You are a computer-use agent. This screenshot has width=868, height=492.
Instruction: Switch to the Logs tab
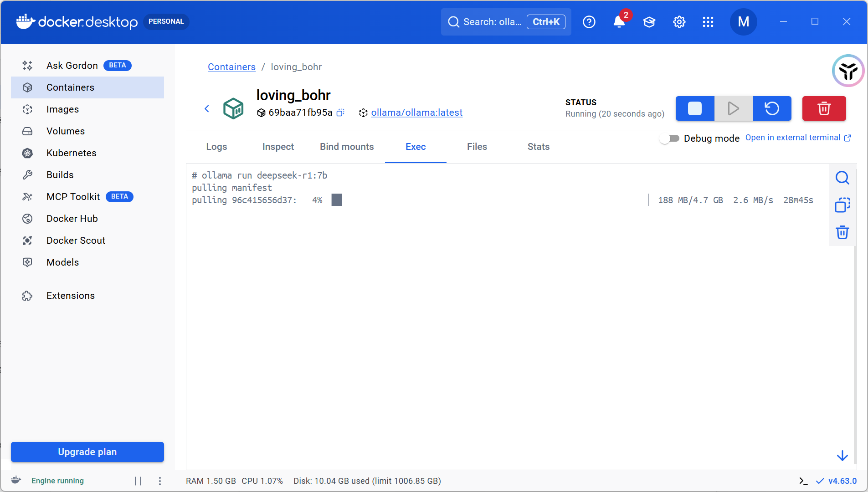[216, 147]
